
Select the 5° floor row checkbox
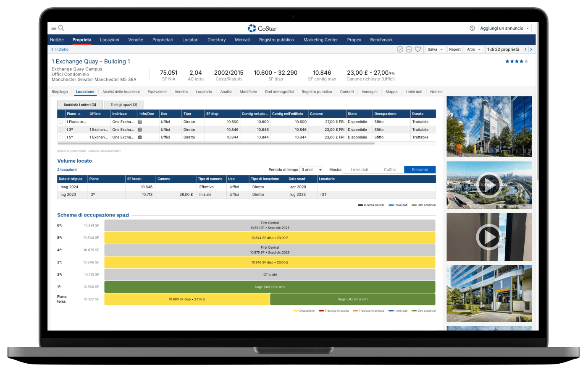[x=61, y=137]
